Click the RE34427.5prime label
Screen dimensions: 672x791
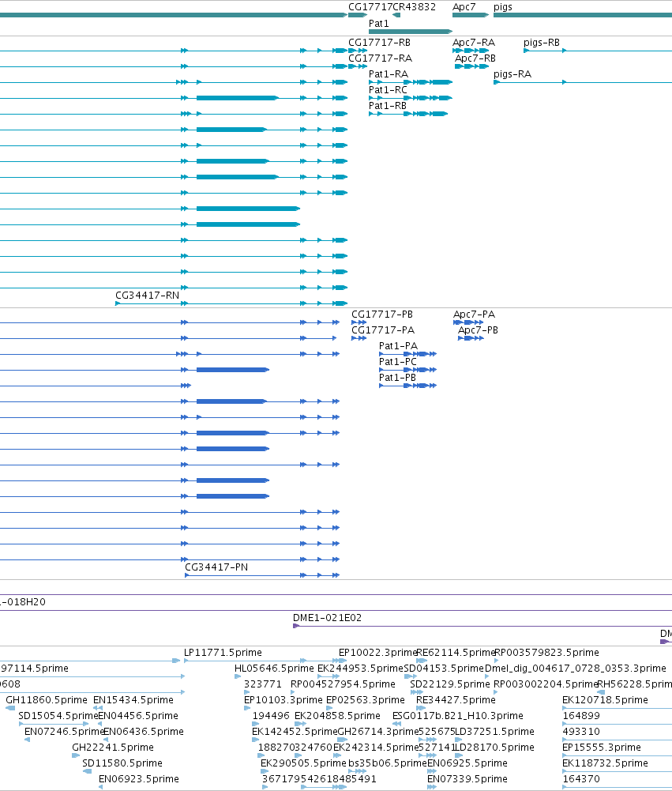pos(456,700)
